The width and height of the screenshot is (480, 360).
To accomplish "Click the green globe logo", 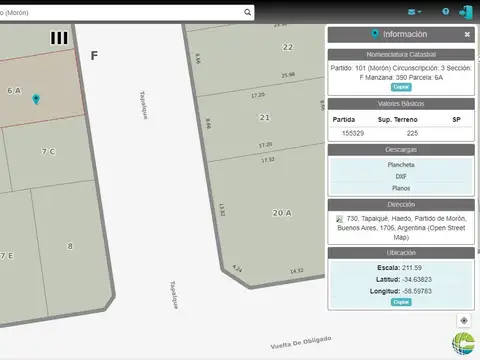I will pyautogui.click(x=463, y=343).
